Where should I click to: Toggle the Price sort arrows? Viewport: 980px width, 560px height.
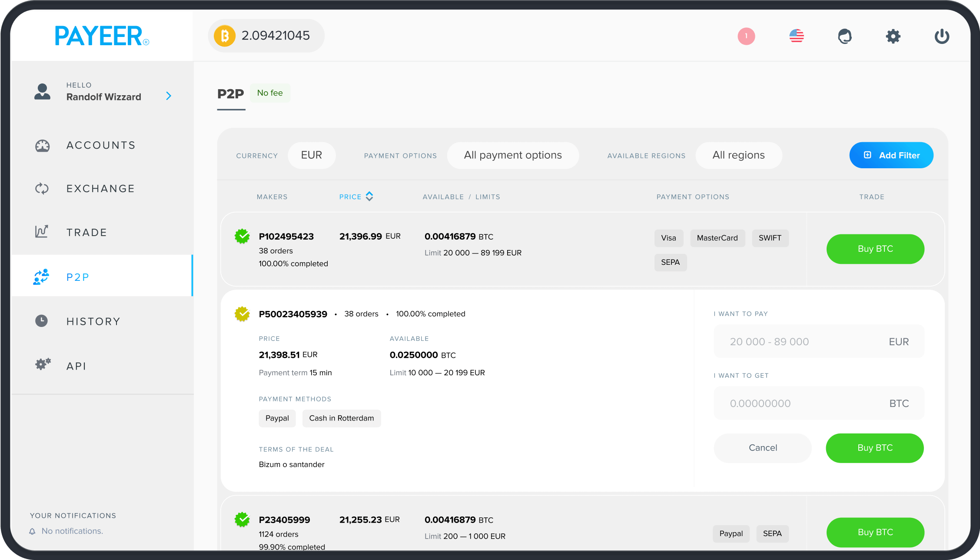point(369,197)
